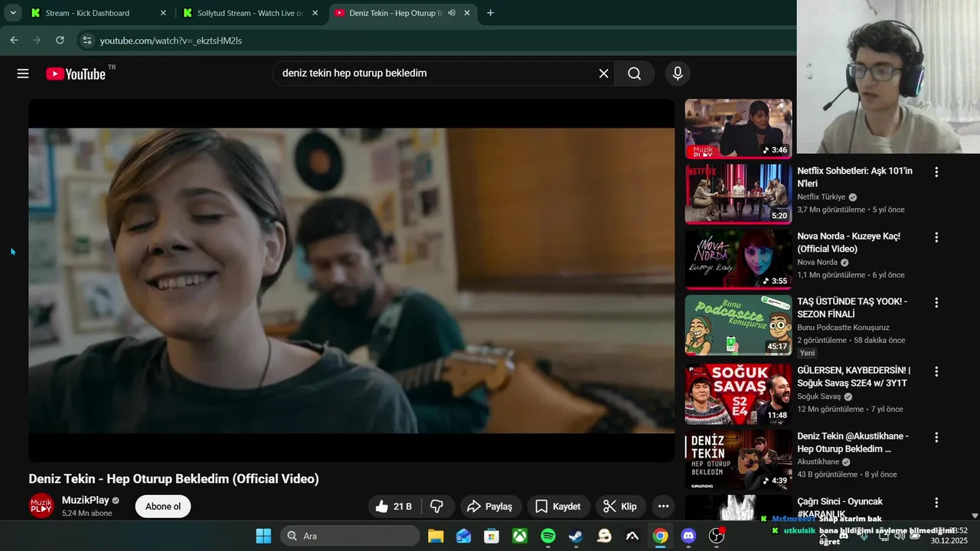Viewport: 980px width, 551px height.
Task: Open Discord from taskbar
Action: [x=688, y=536]
